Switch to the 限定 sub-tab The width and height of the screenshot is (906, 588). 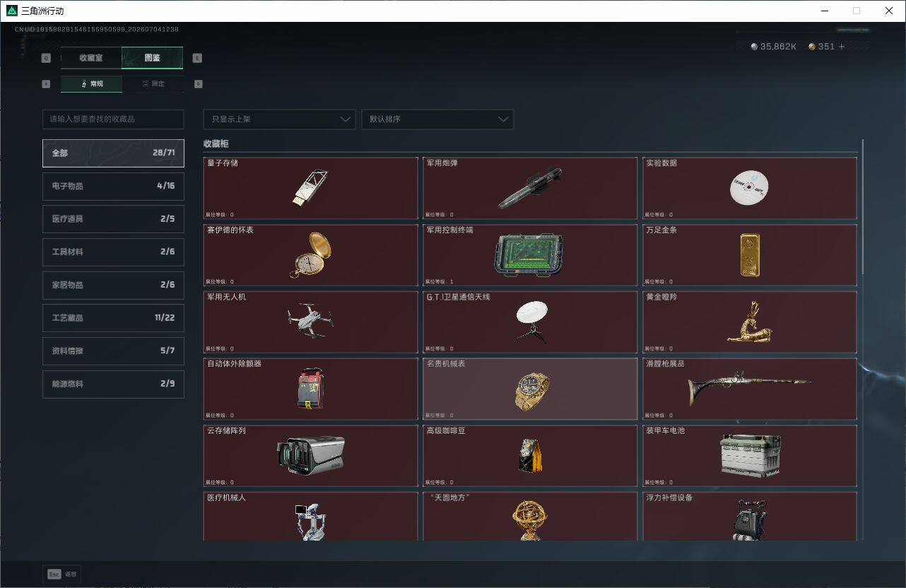[153, 83]
